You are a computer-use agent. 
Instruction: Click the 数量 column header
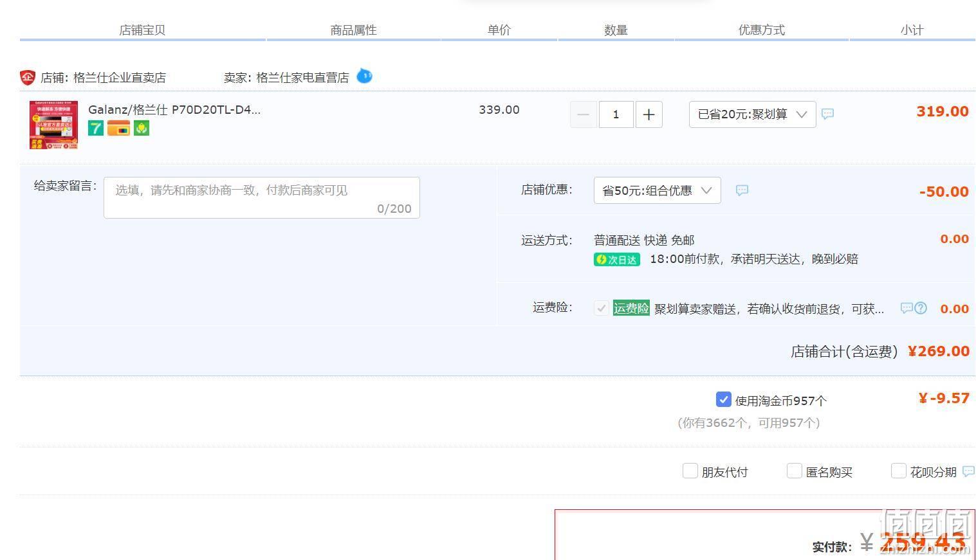tap(616, 30)
